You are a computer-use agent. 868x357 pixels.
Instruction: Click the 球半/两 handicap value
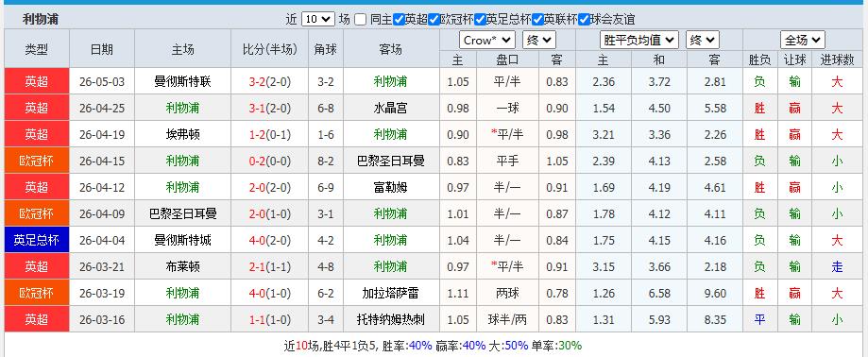(x=507, y=319)
